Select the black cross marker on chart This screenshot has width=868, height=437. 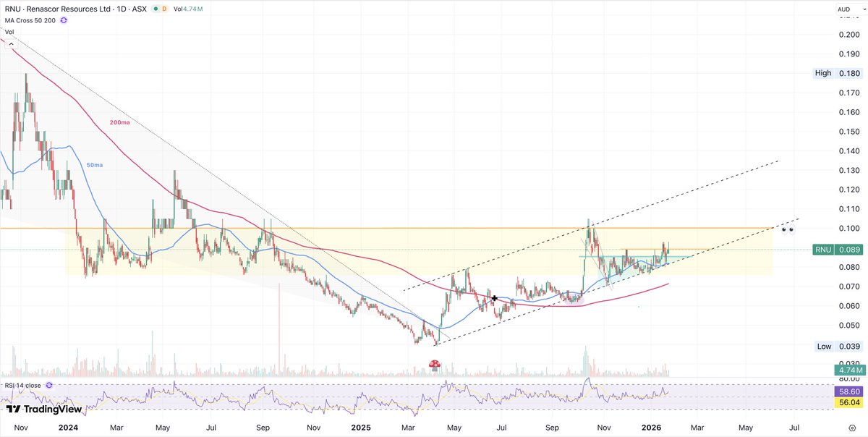click(494, 298)
